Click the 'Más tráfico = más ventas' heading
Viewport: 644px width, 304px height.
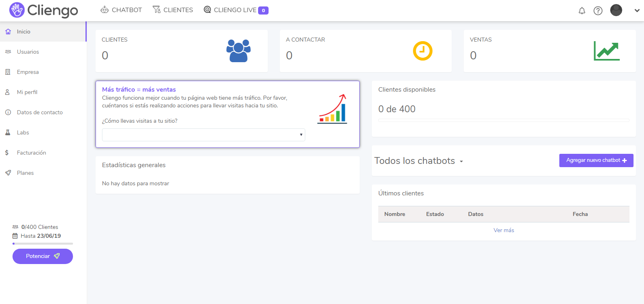(x=139, y=90)
